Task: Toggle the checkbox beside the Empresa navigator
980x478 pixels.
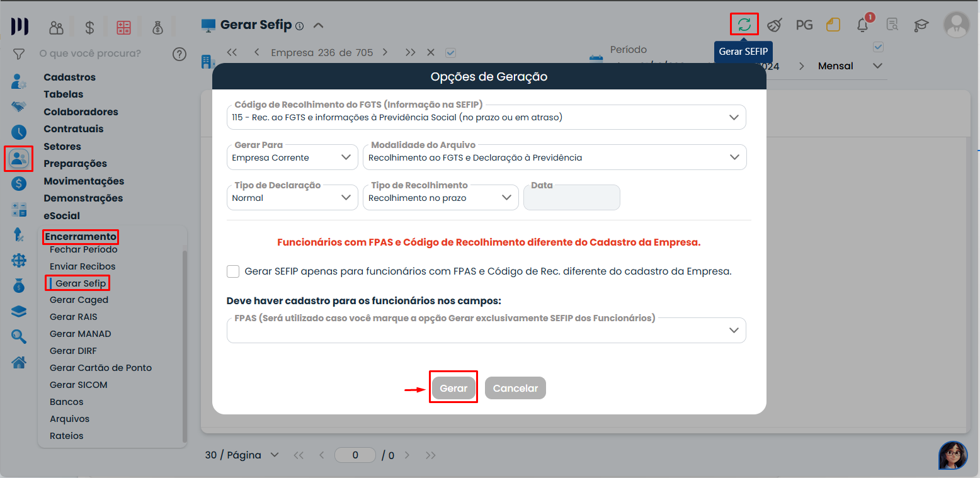Action: (450, 53)
